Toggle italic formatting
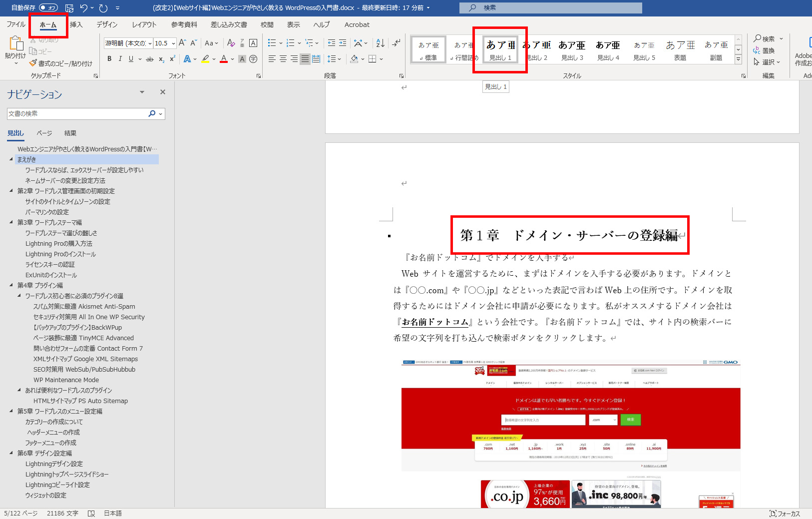Screen dimensions: 812x519 [120, 59]
